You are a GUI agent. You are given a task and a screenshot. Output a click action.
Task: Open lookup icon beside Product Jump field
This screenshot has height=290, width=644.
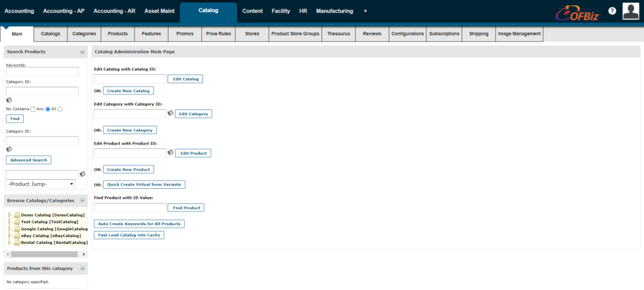pos(82,174)
